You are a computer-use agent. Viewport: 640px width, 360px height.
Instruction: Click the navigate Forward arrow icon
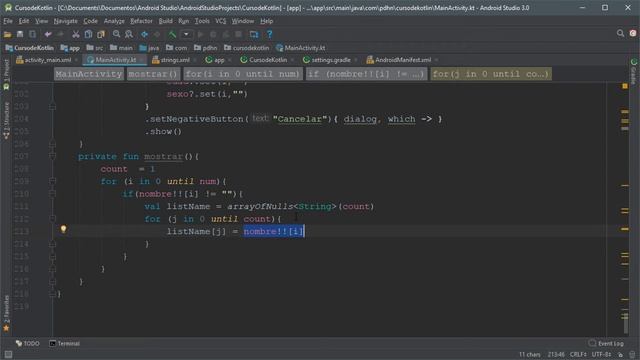click(157, 34)
